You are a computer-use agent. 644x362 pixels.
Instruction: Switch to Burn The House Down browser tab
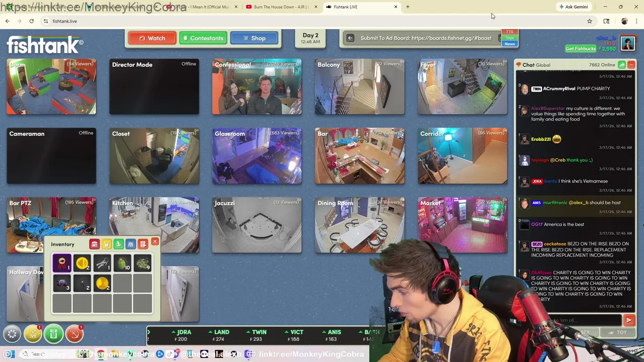(282, 7)
